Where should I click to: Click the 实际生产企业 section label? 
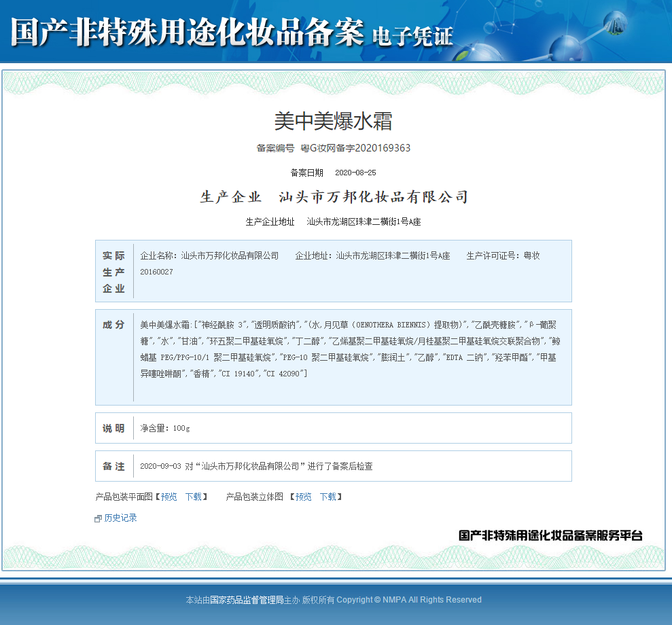113,270
